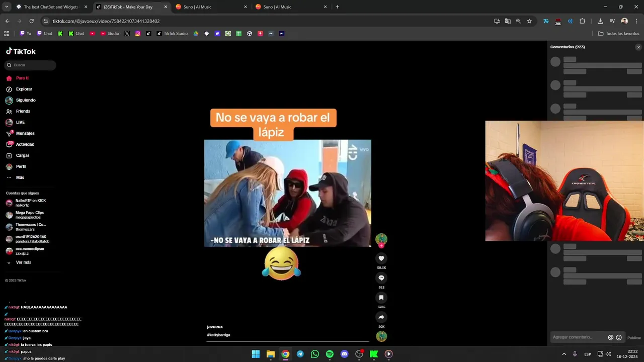644x362 pixels.
Task: Share the video with the arrow icon
Action: pyautogui.click(x=381, y=317)
